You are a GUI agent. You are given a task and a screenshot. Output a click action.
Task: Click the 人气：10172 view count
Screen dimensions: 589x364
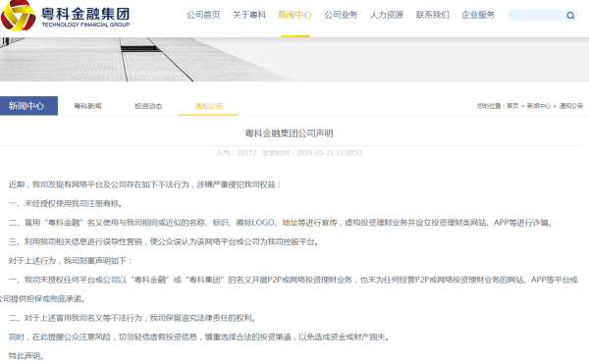[237, 153]
